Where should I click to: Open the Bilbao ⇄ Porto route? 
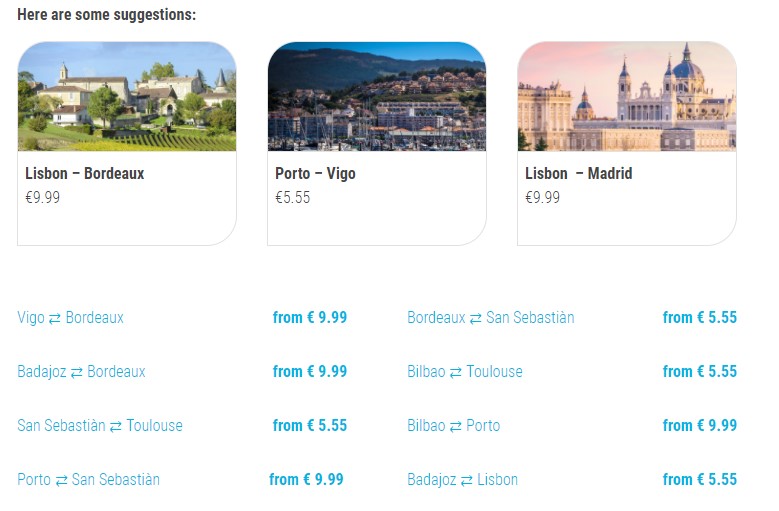click(453, 426)
